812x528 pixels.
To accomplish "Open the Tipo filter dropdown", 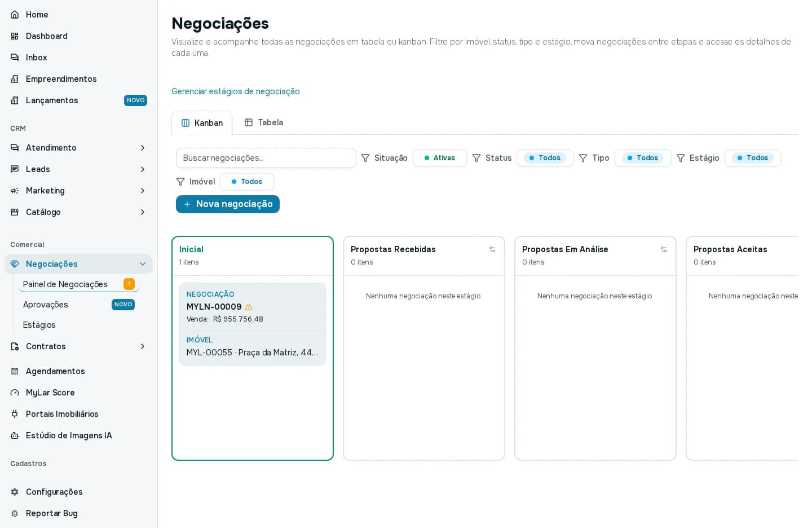I will click(643, 158).
